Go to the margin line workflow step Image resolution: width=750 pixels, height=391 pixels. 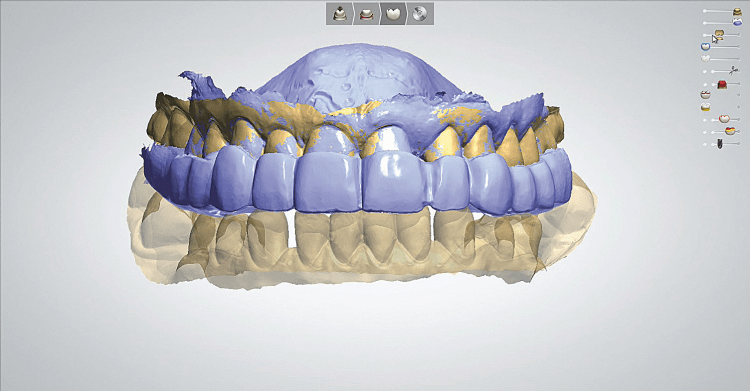[x=366, y=13]
